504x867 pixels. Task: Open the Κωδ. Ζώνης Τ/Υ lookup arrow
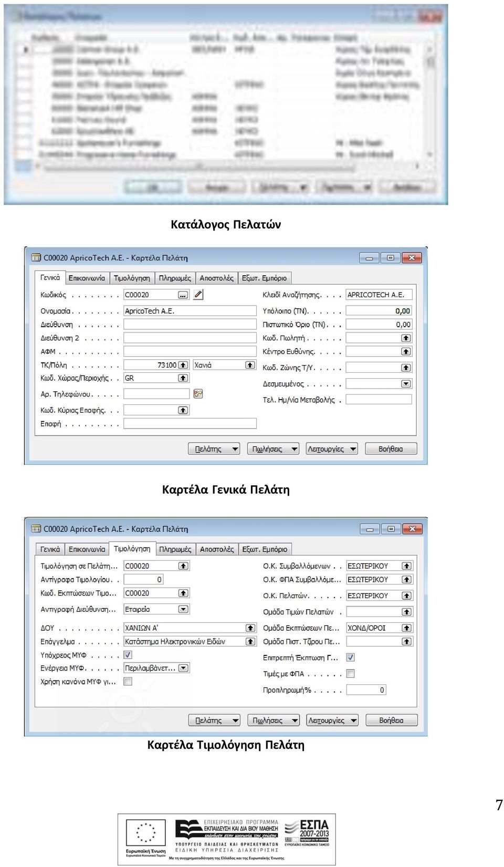click(x=406, y=368)
